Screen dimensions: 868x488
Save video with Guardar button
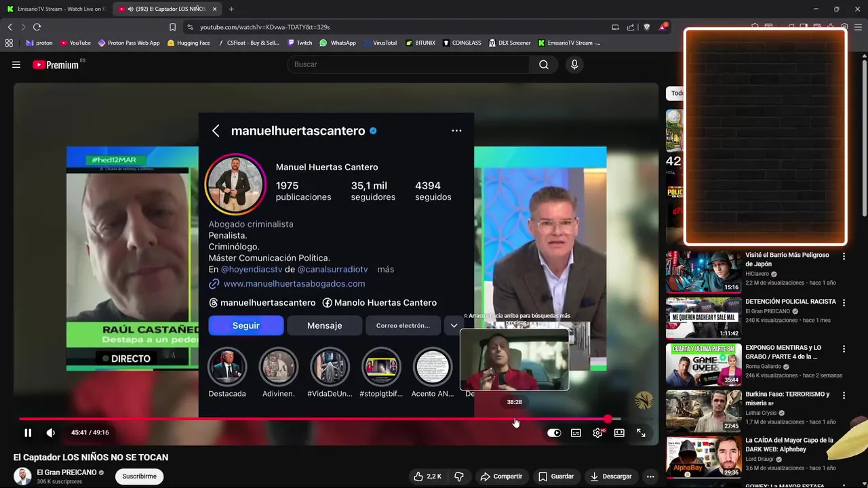coord(556,476)
